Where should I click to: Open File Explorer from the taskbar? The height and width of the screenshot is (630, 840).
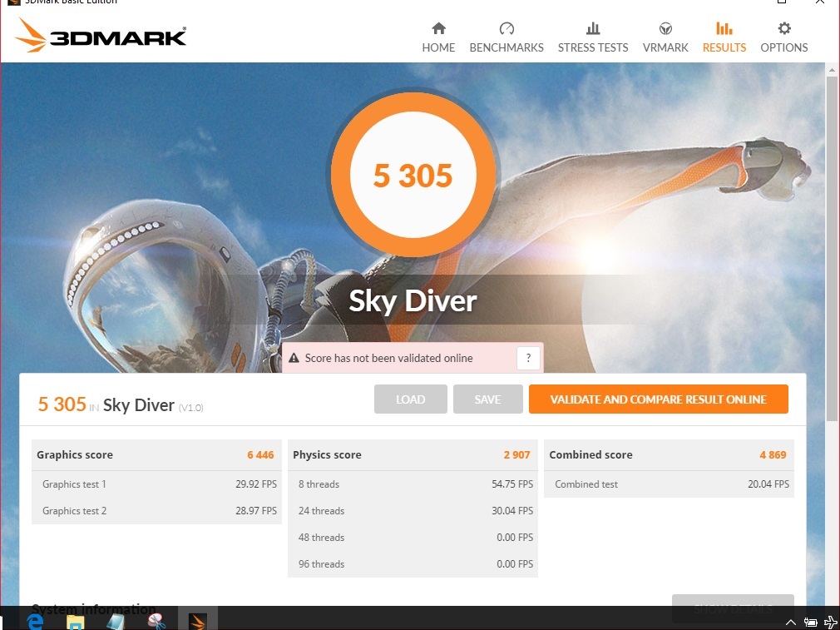[x=75, y=622]
